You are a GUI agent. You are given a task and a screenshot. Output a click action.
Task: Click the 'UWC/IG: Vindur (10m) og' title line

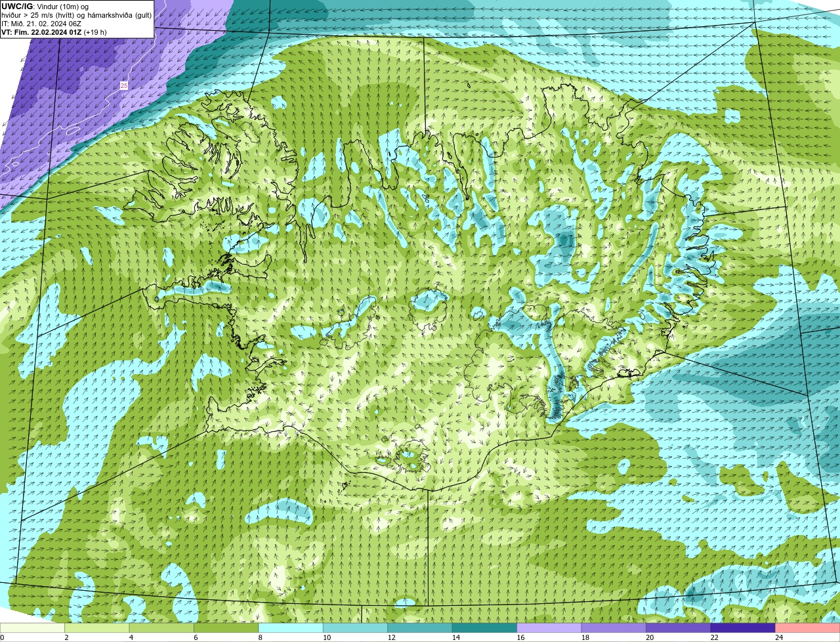45,7
